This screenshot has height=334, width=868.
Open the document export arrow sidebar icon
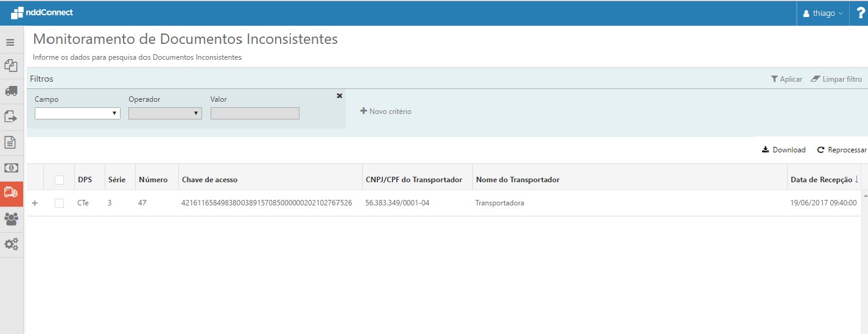[10, 116]
